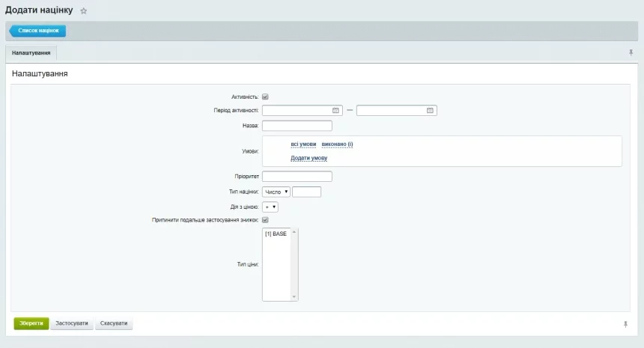This screenshot has height=348, width=644.
Task: Change the 'всі умови' condition selector
Action: (303, 144)
